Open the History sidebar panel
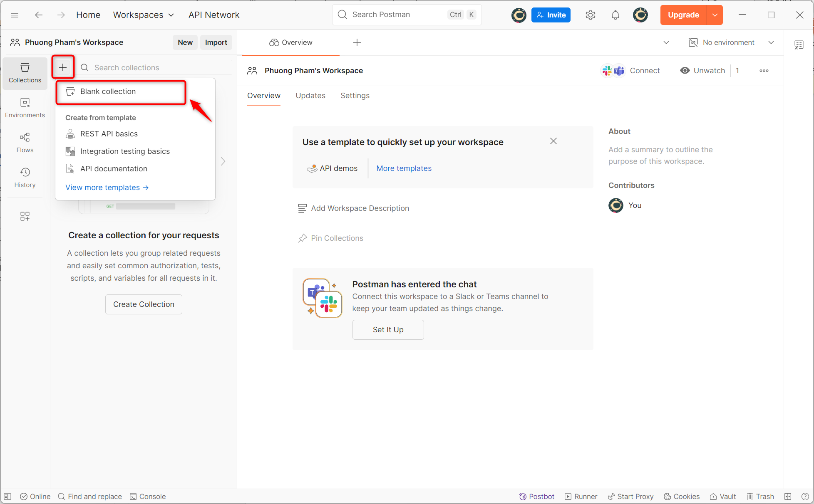 click(25, 178)
